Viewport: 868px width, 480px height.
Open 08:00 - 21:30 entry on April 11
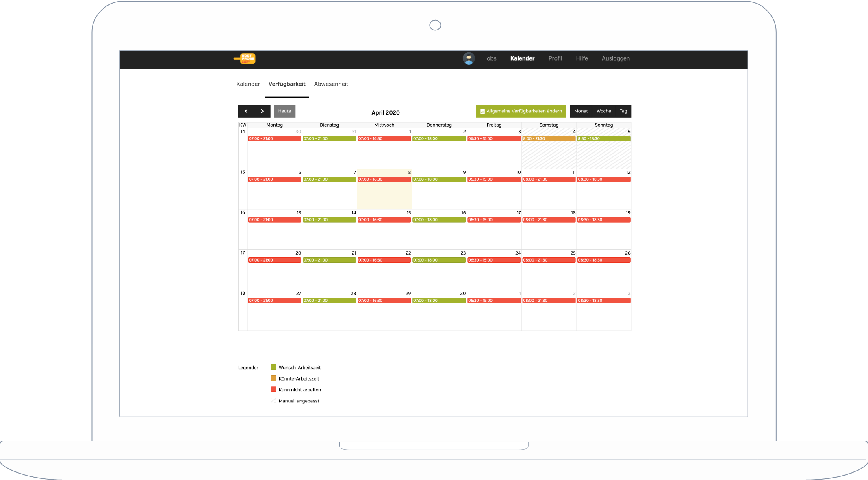point(549,179)
